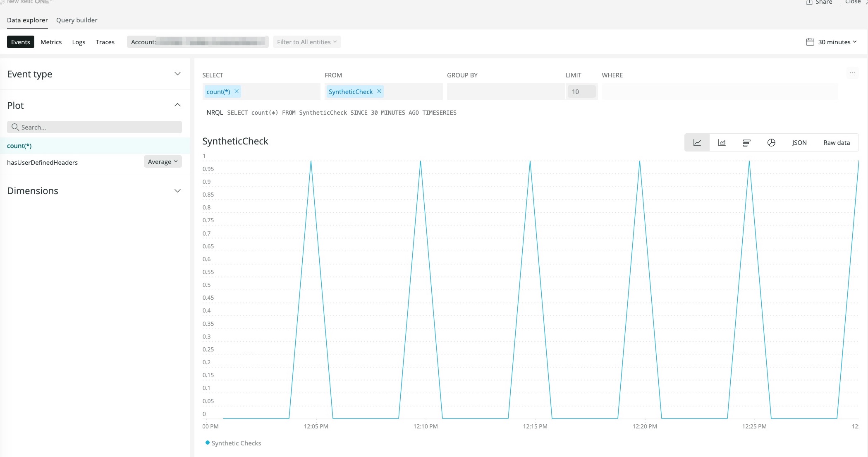Click the SyntheticCheck chart title

pos(235,141)
